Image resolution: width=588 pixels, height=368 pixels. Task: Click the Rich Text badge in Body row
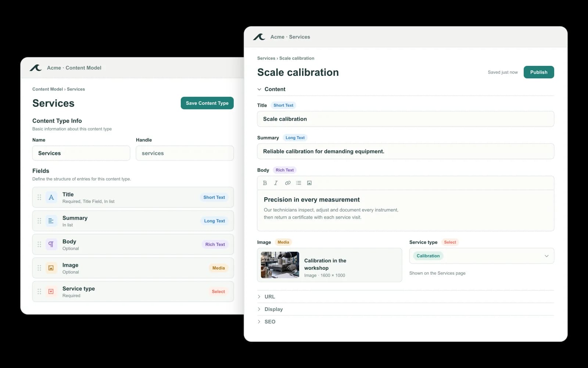click(x=215, y=244)
